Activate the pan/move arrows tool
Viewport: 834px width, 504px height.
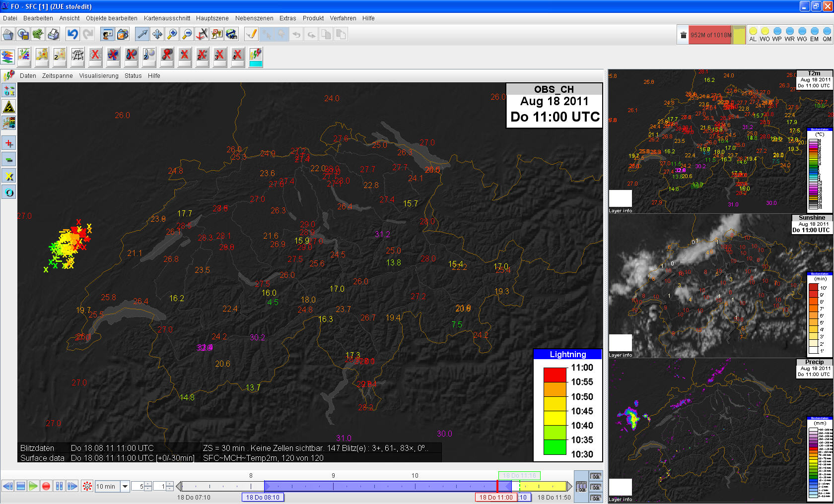pos(157,34)
